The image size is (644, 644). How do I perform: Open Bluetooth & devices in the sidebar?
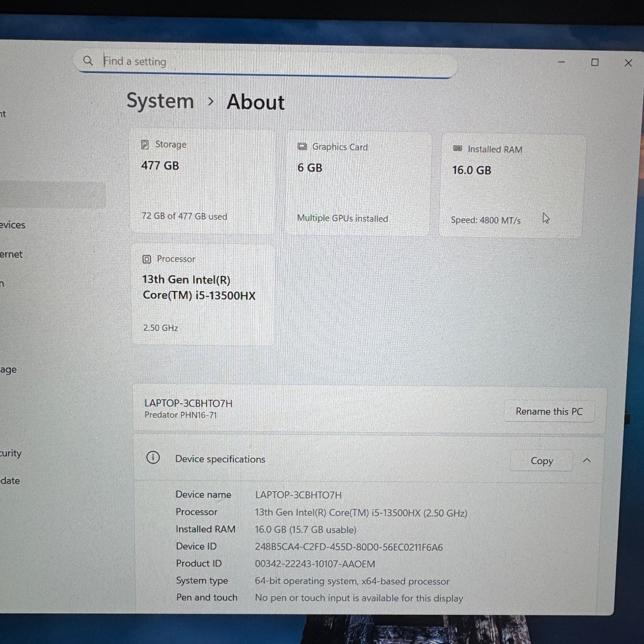click(13, 225)
